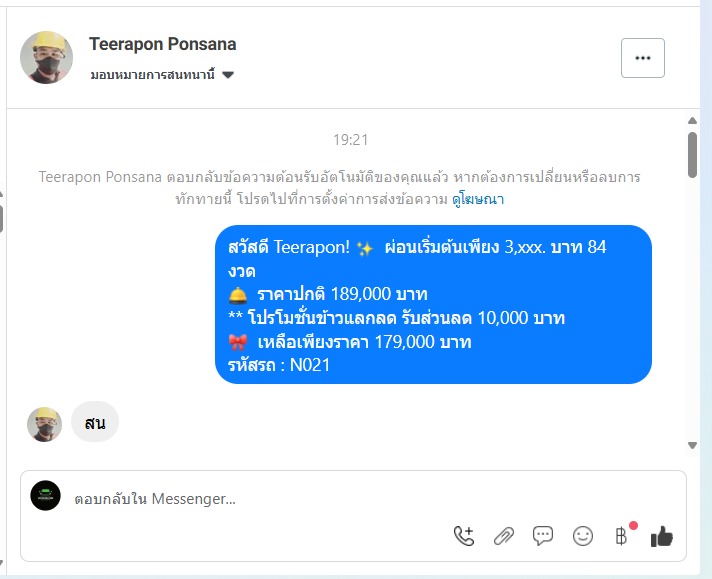
Task: Click the sender avatar beside สน message
Action: [44, 424]
